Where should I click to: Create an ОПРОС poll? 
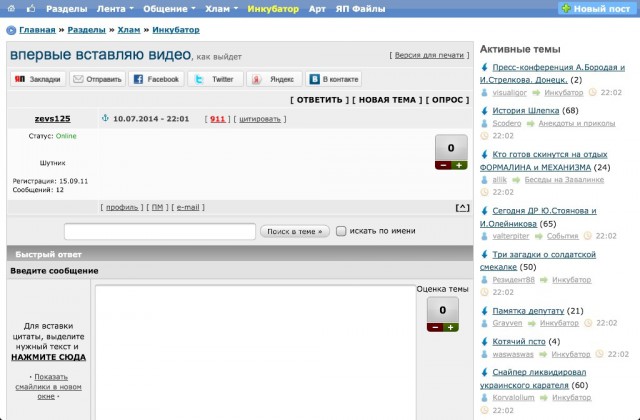click(x=447, y=100)
